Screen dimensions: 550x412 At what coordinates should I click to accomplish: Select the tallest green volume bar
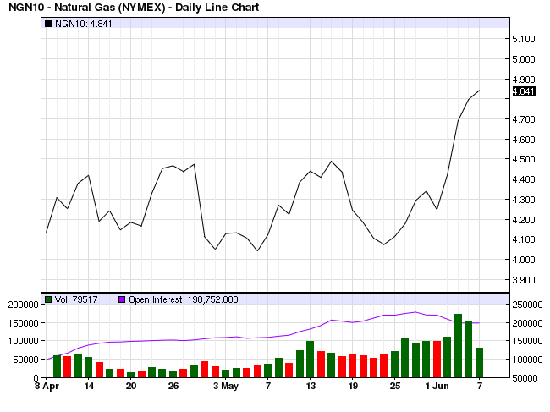pos(458,345)
